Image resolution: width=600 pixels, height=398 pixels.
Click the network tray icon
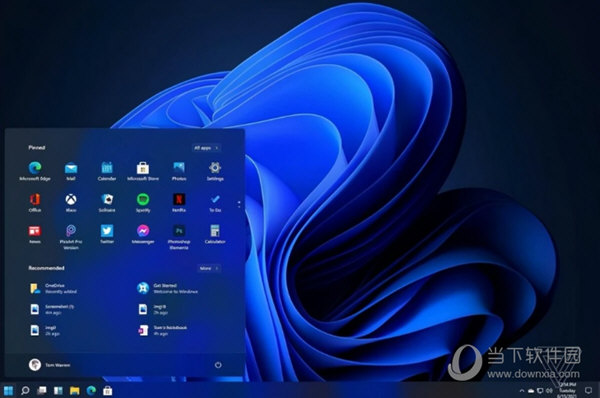click(540, 391)
